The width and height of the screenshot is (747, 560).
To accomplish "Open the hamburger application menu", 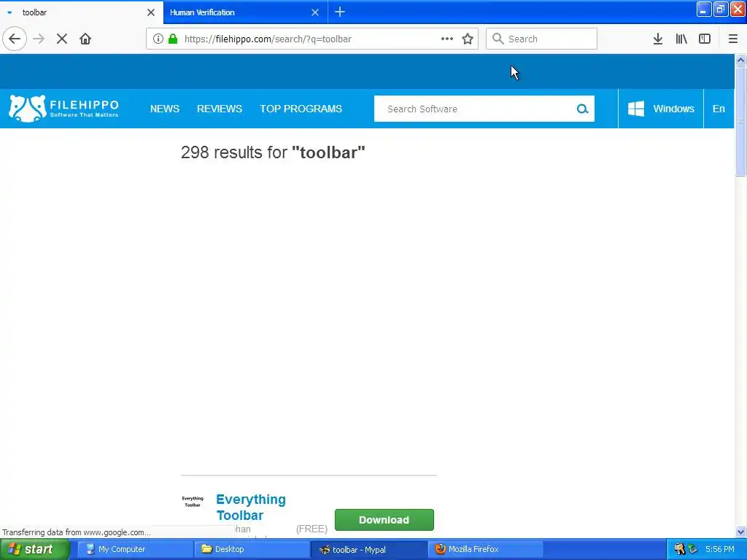I will (733, 39).
